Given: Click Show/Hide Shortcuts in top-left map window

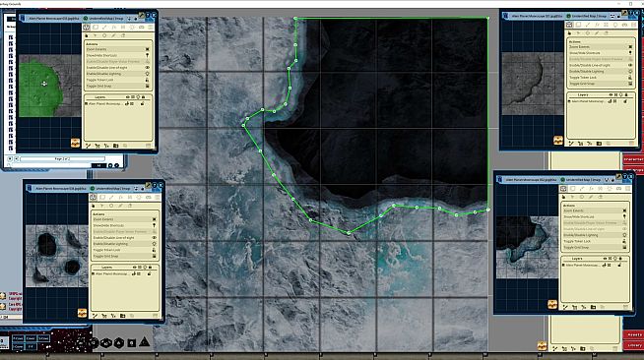Looking at the screenshot, I should click(117, 55).
